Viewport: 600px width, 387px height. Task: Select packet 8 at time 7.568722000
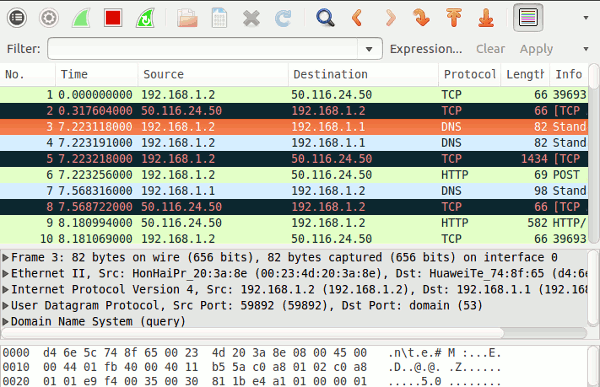click(x=294, y=207)
